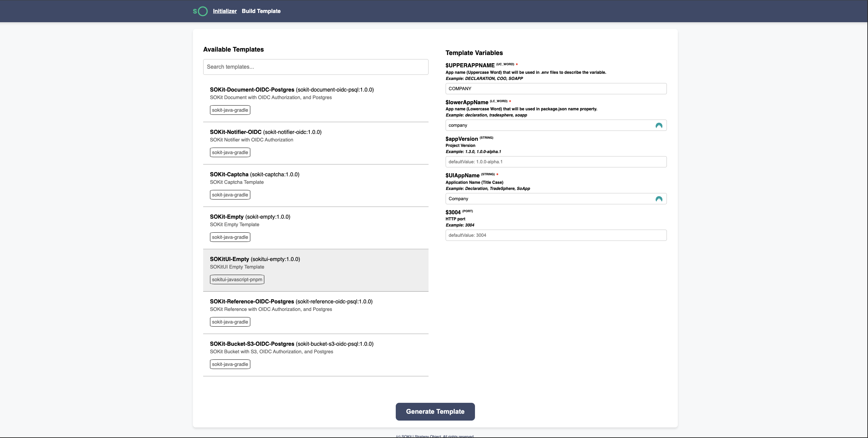Click the sokitui-javascript-pnpm tag
Screen dimensions: 868x438
pos(237,279)
